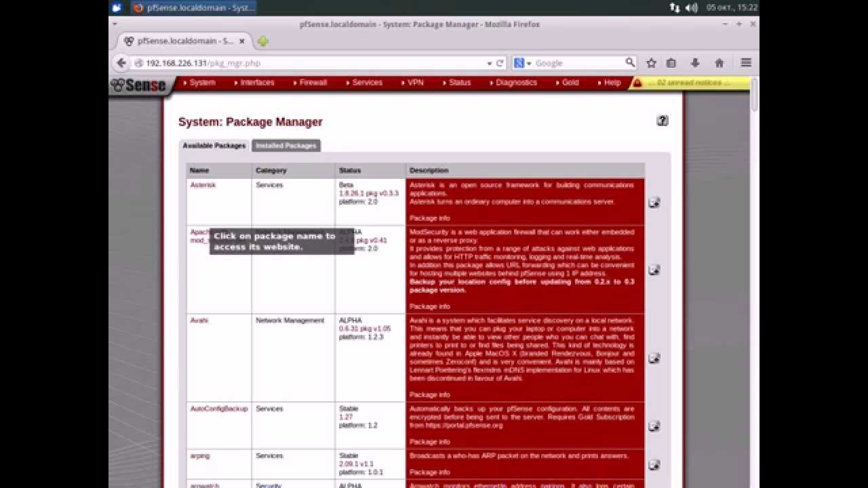
Task: Click the page vertical scrollbar thumb
Action: point(755,95)
